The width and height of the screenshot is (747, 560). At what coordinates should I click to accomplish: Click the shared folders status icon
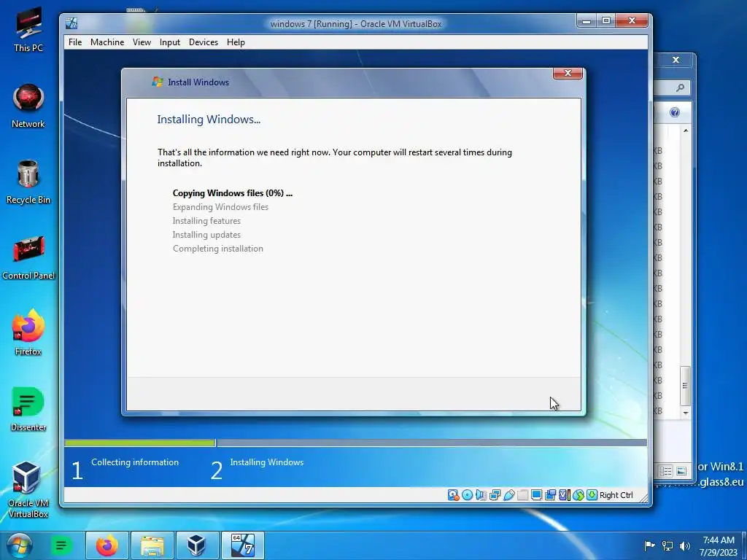click(x=522, y=495)
